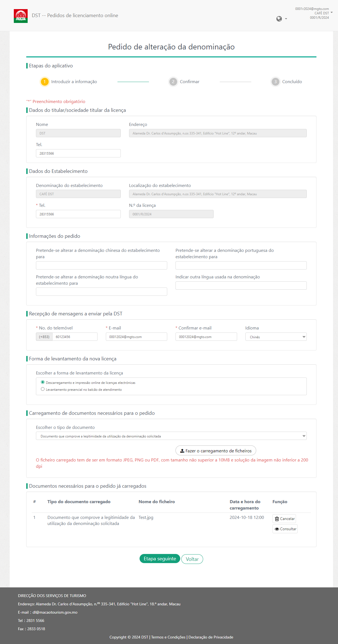
Task: Select in-person pickup at service counter
Action: [x=43, y=389]
